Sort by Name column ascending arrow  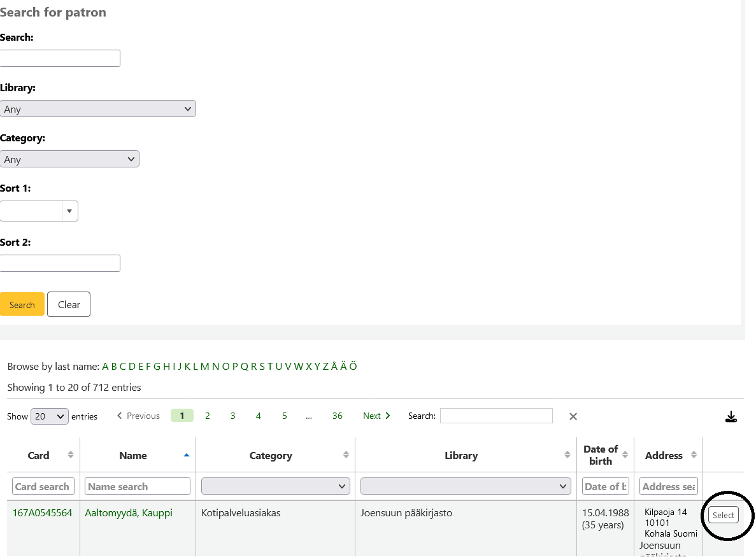186,455
